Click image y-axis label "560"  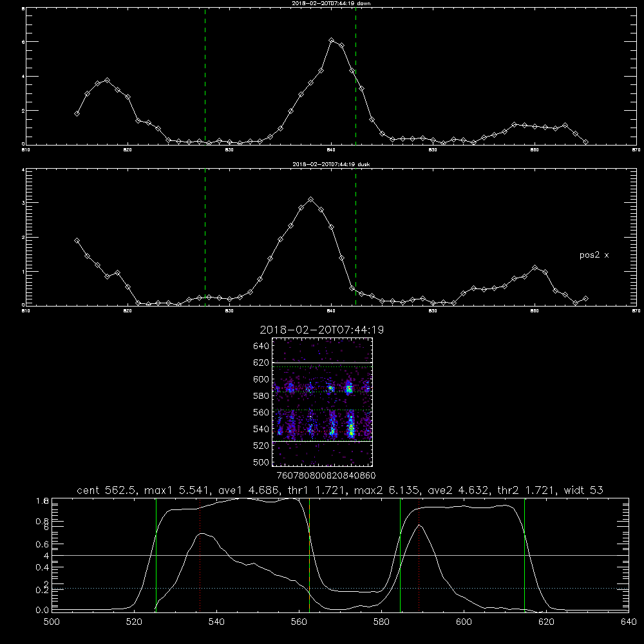pyautogui.click(x=261, y=412)
